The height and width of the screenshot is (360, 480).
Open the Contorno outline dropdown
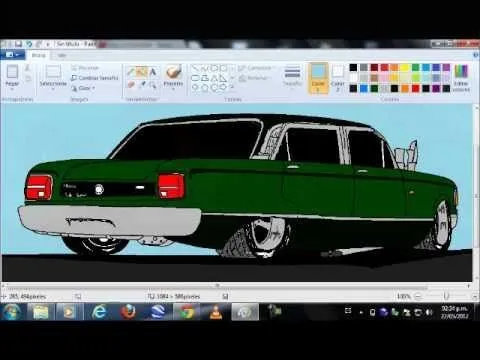tap(257, 68)
